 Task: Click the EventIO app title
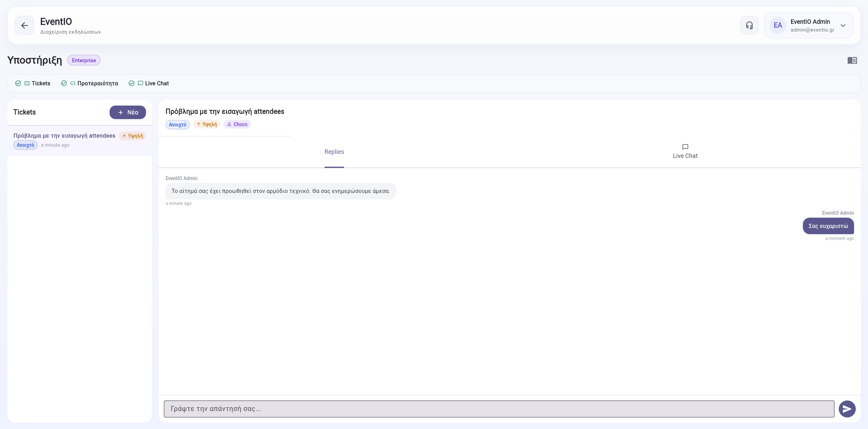56,22
